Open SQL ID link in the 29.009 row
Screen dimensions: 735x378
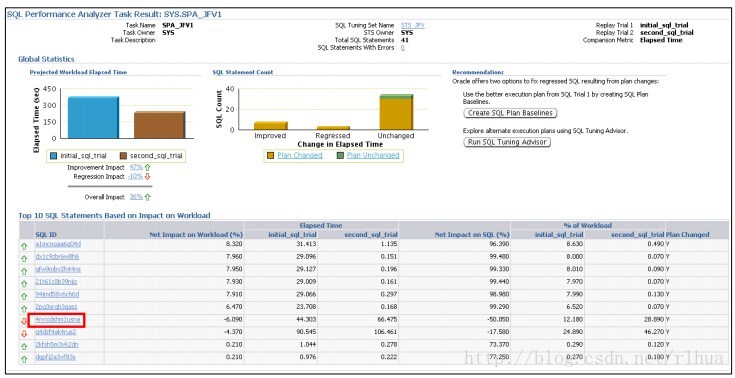[56, 282]
